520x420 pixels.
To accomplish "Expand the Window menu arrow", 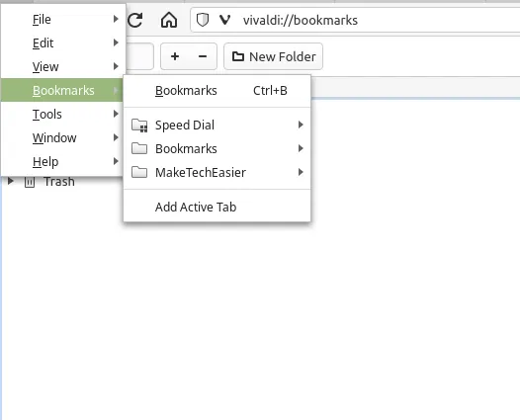I will [116, 137].
